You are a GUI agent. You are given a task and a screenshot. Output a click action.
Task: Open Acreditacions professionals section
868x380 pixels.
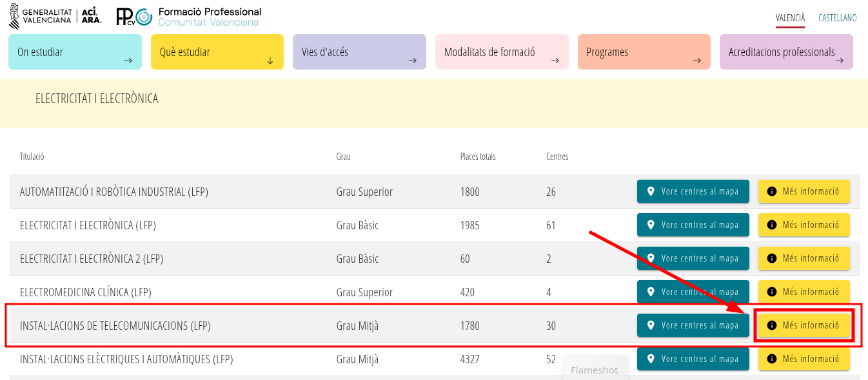[785, 52]
